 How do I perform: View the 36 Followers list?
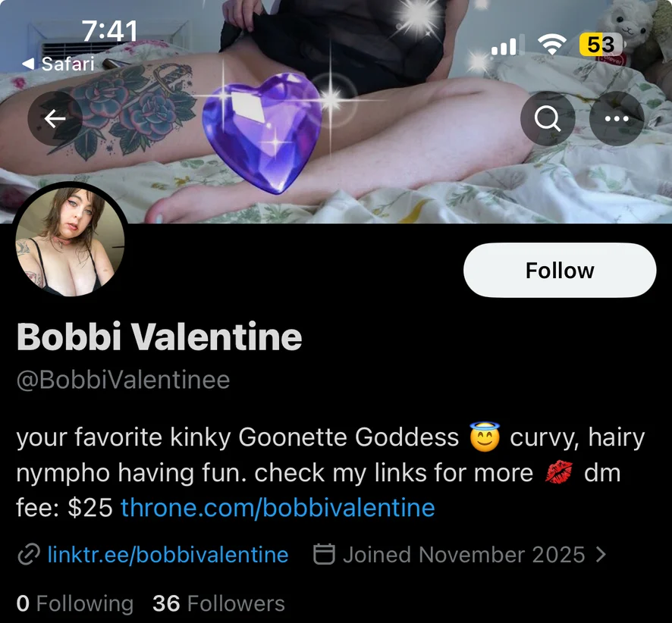click(218, 603)
